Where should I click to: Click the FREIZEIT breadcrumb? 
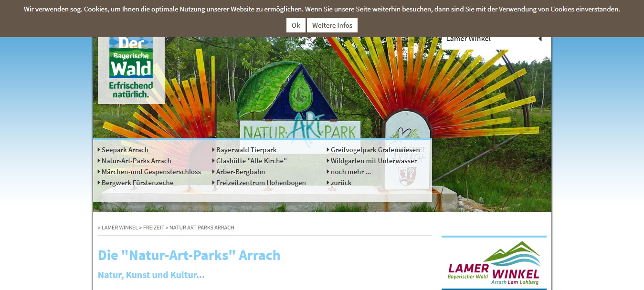point(153,228)
